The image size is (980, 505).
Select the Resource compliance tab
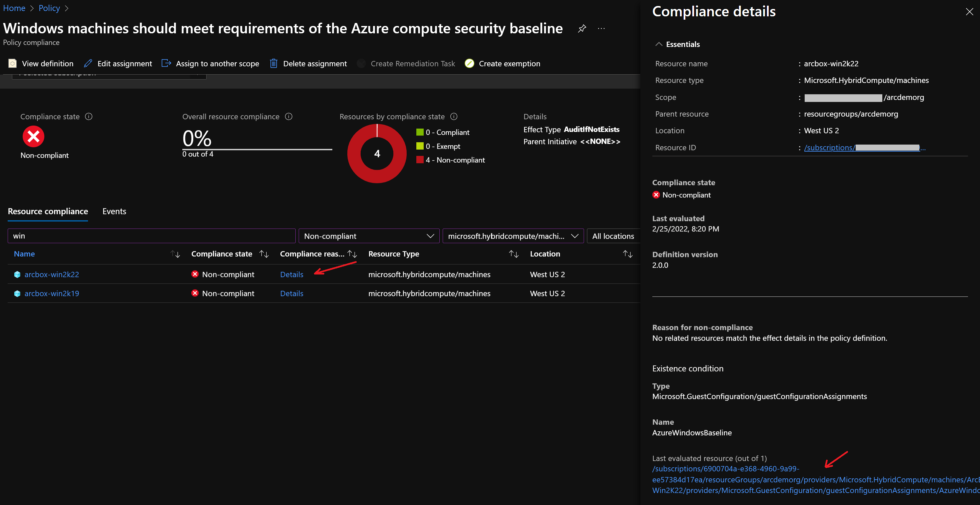pos(48,212)
